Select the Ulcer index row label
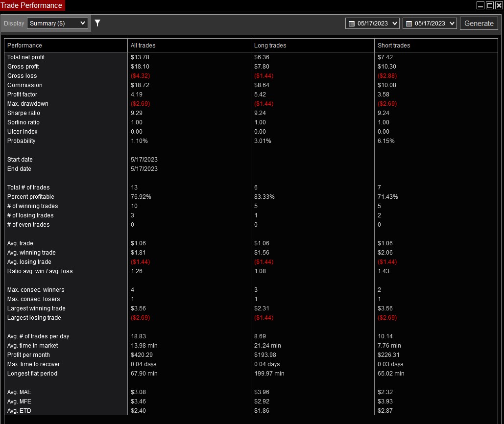The width and height of the screenshot is (504, 424). [x=22, y=132]
